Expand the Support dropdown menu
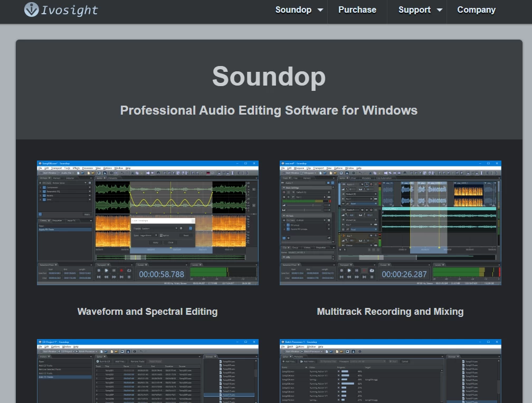 click(420, 10)
